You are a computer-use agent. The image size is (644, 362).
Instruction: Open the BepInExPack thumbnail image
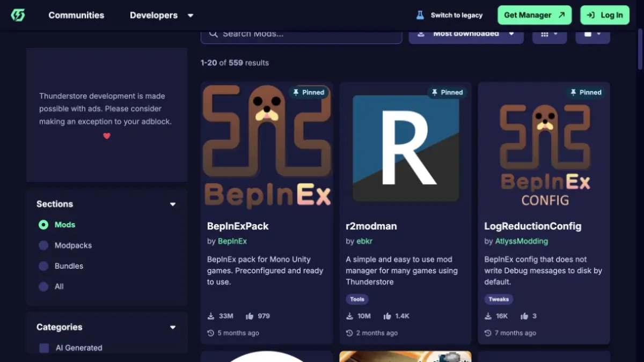coord(267,147)
